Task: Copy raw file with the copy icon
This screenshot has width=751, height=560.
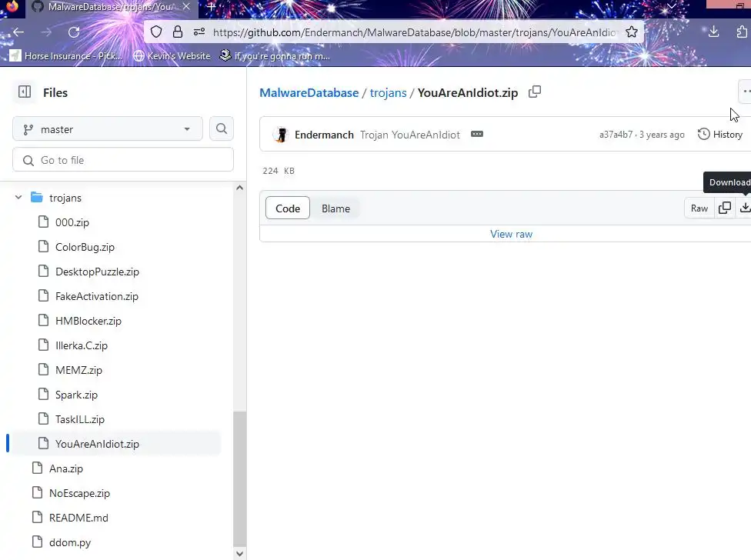Action: [x=725, y=208]
